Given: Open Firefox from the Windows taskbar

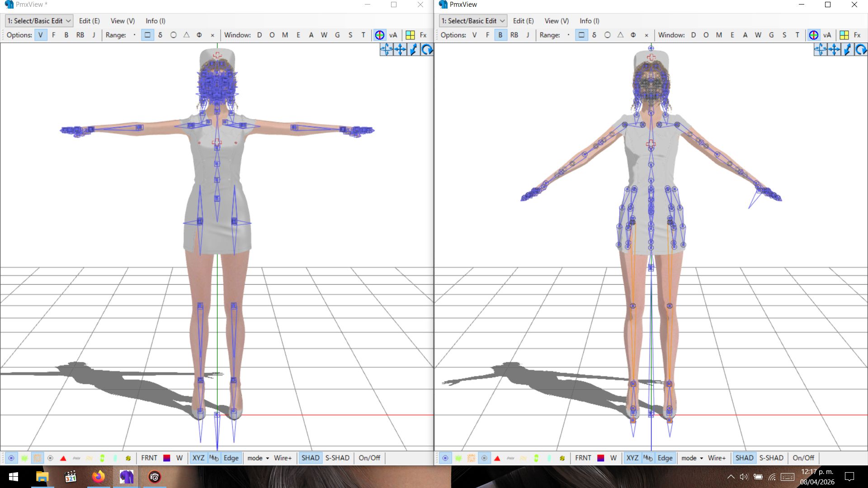Looking at the screenshot, I should (98, 477).
